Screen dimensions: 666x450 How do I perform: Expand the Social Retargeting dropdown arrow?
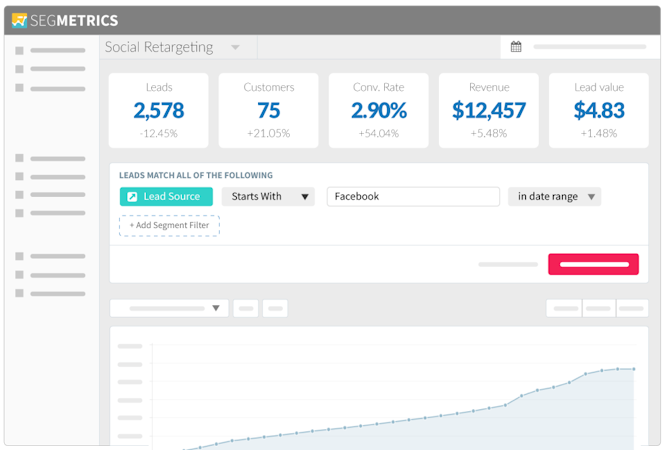(235, 47)
